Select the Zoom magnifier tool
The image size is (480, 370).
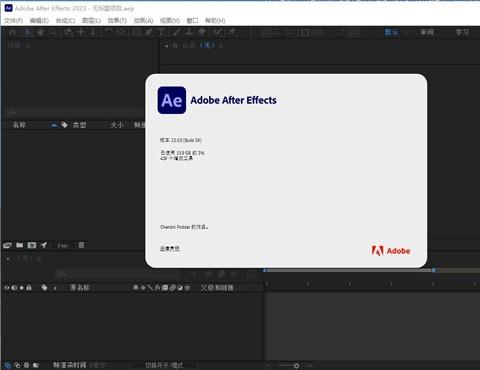(53, 32)
